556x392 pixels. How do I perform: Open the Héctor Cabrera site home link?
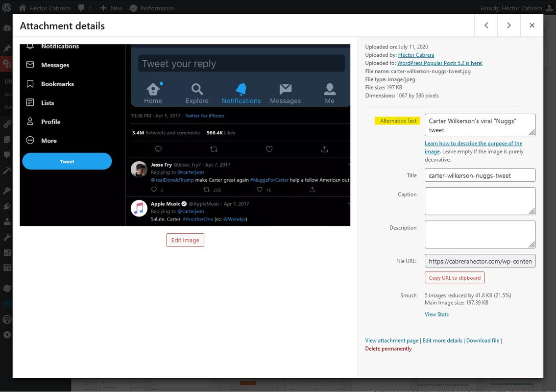pyautogui.click(x=44, y=8)
